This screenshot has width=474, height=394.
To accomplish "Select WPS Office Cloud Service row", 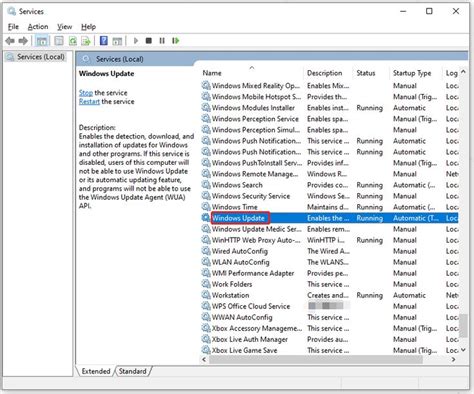I will 329,306.
